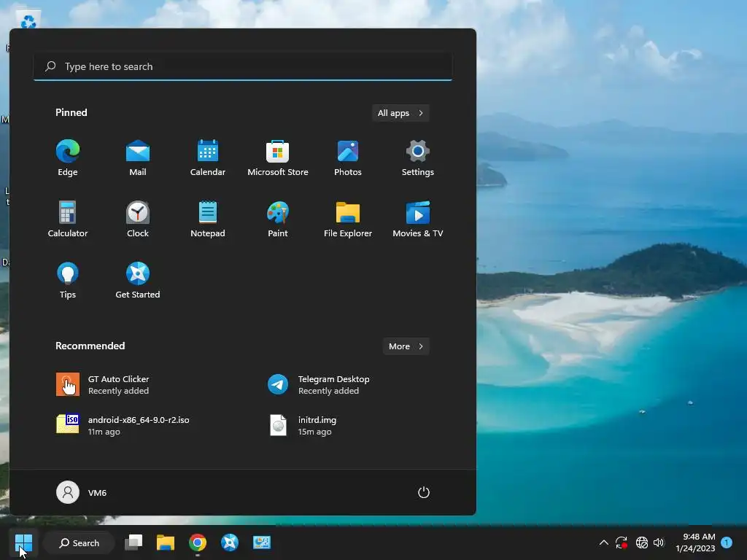The height and width of the screenshot is (560, 747).
Task: Open File Explorer on the taskbar
Action: click(166, 542)
